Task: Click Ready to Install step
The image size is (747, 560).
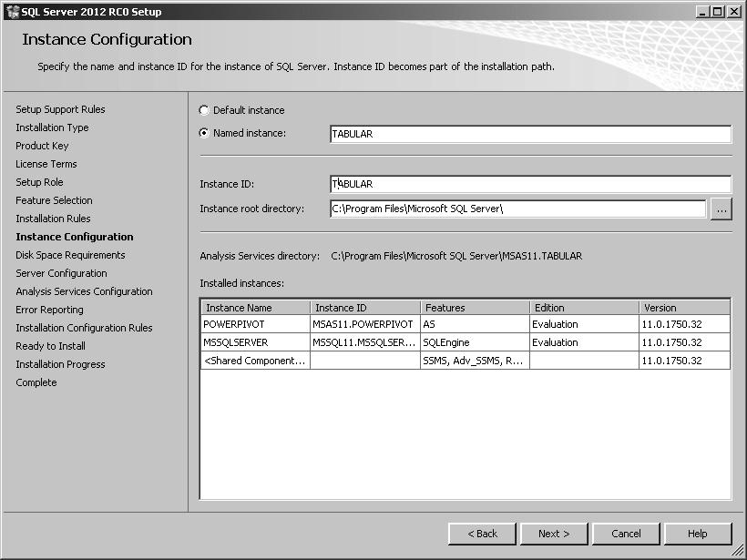Action: click(x=50, y=346)
